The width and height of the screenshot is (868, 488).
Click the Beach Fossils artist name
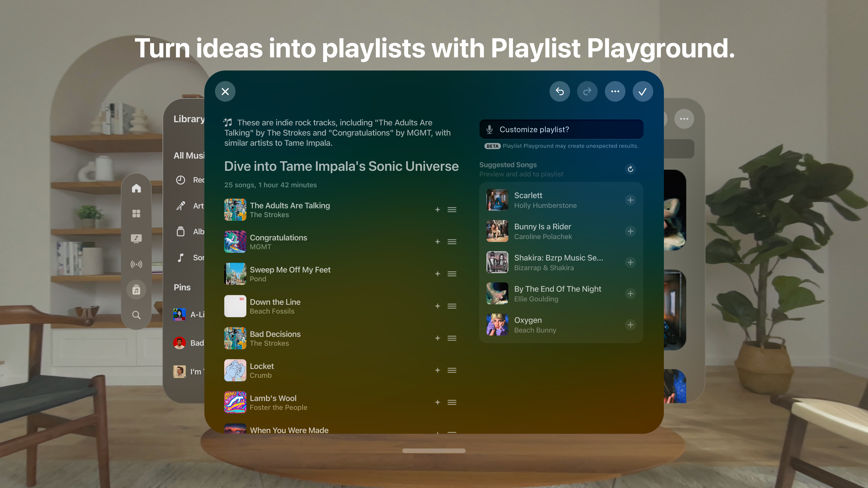272,312
